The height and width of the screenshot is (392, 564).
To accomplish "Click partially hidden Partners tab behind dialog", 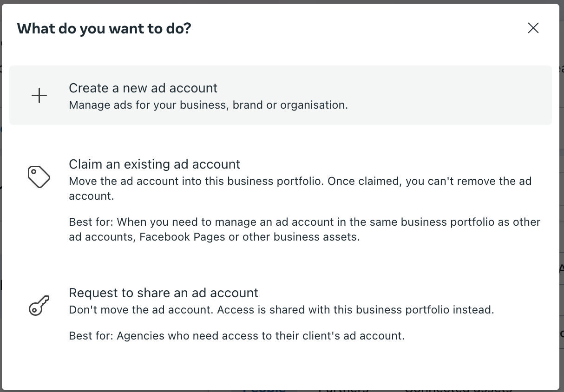I will coord(344,390).
